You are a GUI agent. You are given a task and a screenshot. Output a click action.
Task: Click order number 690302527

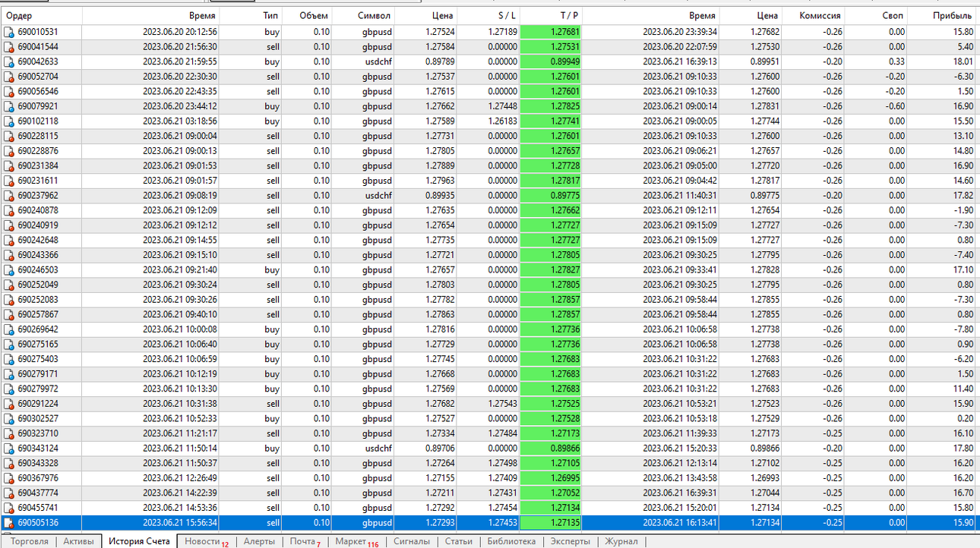click(x=38, y=419)
